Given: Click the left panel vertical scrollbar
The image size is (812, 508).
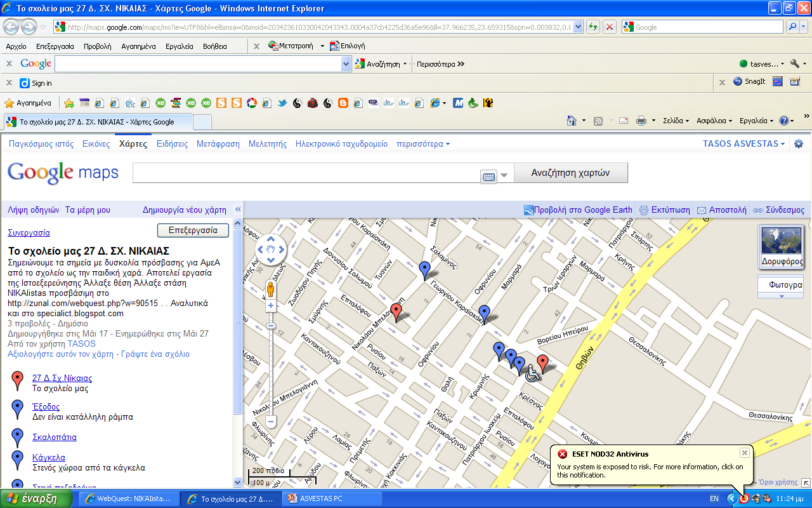Looking at the screenshot, I should [x=239, y=352].
